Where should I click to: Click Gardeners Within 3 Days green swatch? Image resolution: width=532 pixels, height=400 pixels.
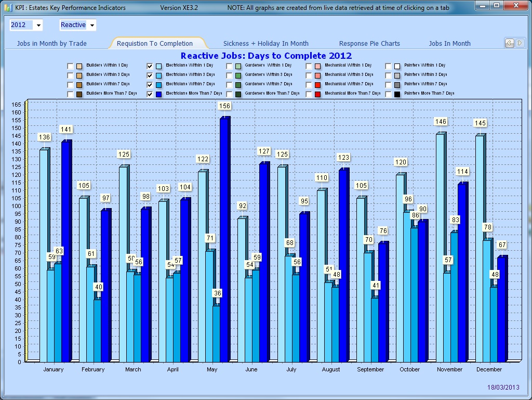coord(238,75)
